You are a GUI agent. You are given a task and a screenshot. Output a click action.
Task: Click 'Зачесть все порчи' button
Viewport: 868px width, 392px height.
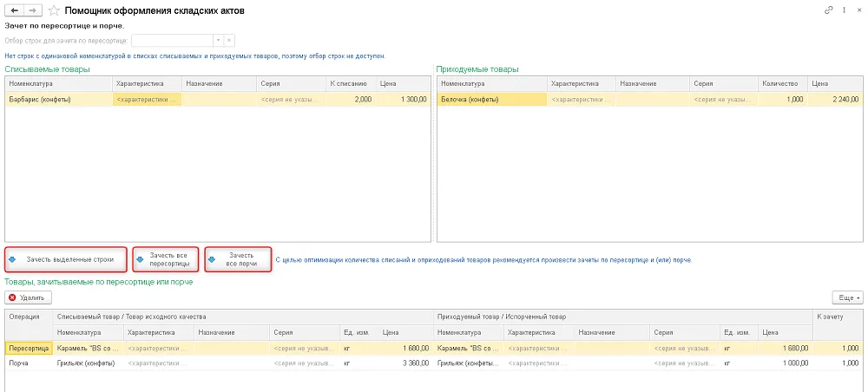238,259
